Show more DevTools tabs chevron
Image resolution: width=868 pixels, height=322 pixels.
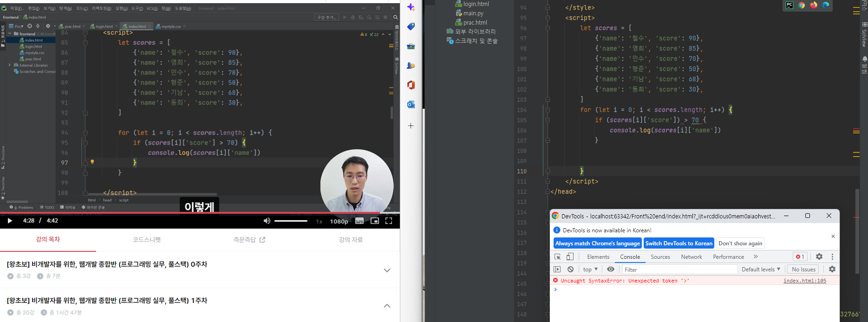pyautogui.click(x=756, y=256)
